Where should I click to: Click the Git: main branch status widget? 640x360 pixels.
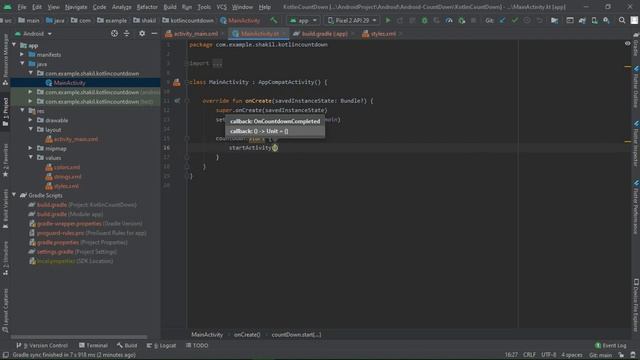tap(600, 355)
